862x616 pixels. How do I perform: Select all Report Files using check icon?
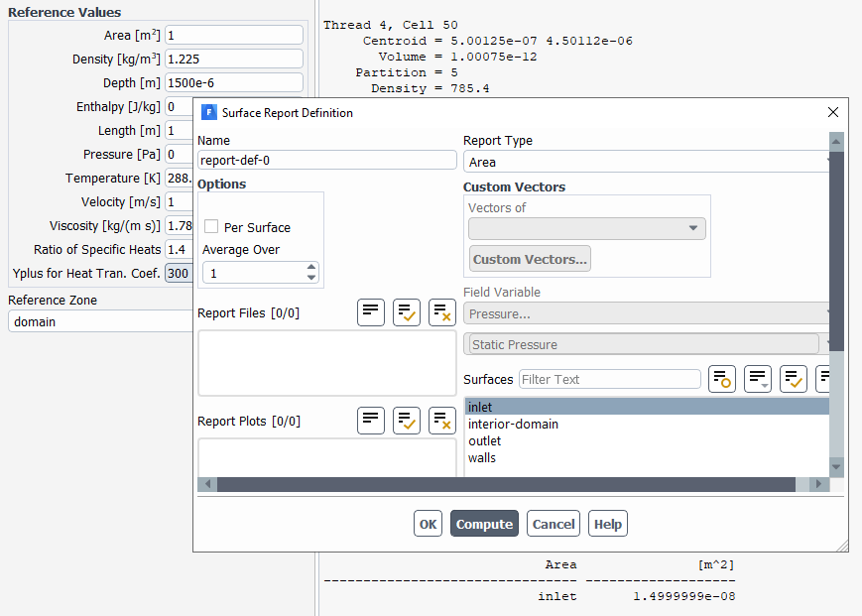[x=407, y=312]
